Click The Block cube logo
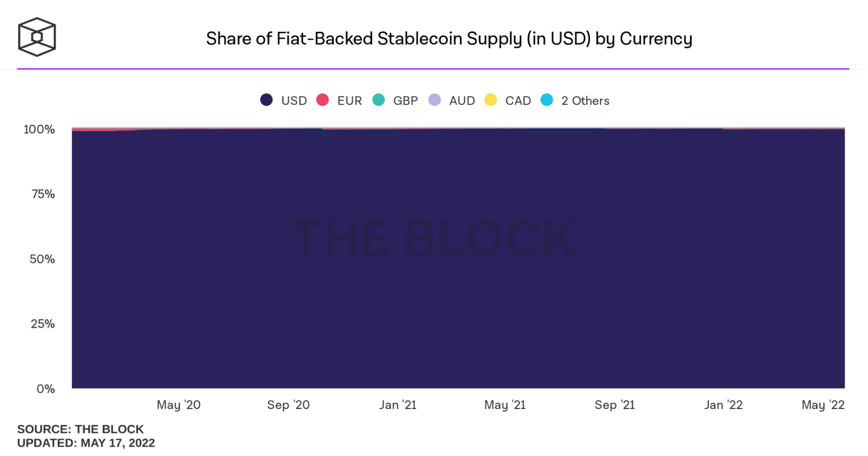 (37, 37)
